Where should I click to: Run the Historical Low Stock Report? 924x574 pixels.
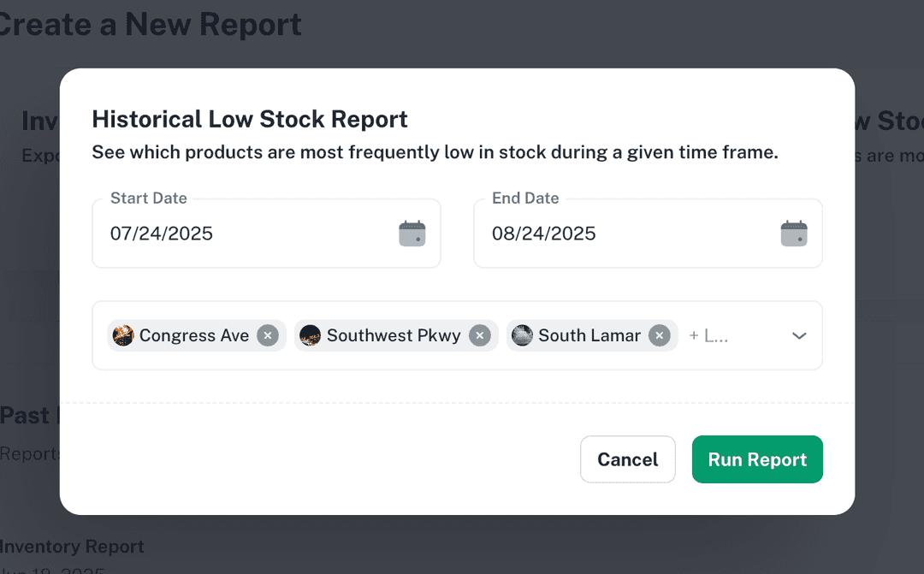click(756, 459)
